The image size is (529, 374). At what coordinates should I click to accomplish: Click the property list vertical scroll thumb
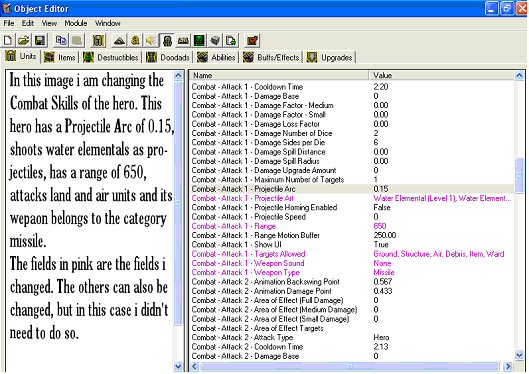(520, 175)
